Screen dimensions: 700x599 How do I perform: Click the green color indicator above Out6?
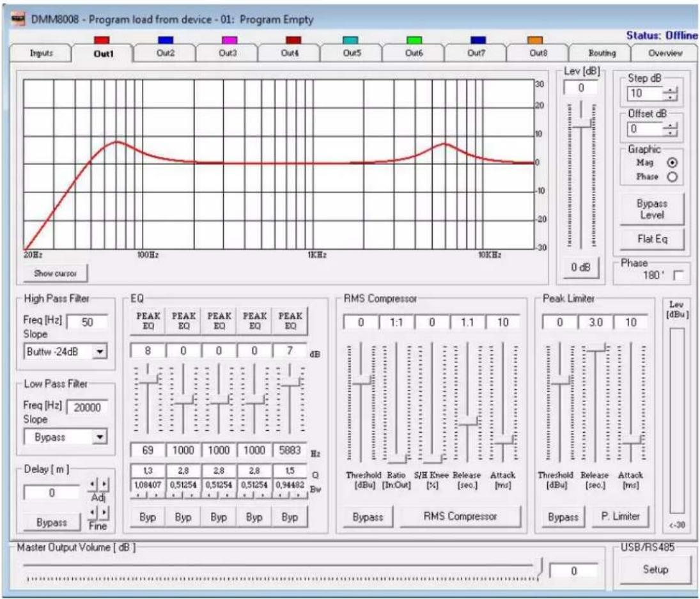click(414, 40)
